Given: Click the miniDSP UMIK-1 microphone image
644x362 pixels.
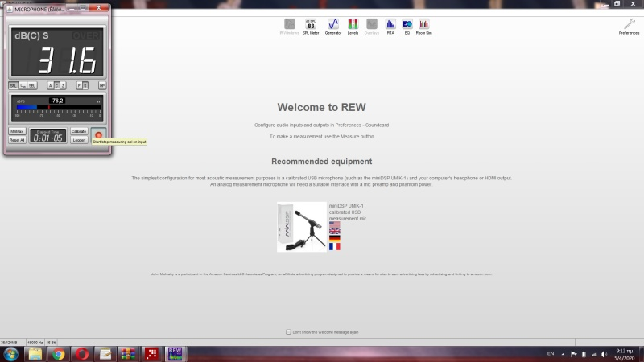Looking at the screenshot, I should [302, 227].
